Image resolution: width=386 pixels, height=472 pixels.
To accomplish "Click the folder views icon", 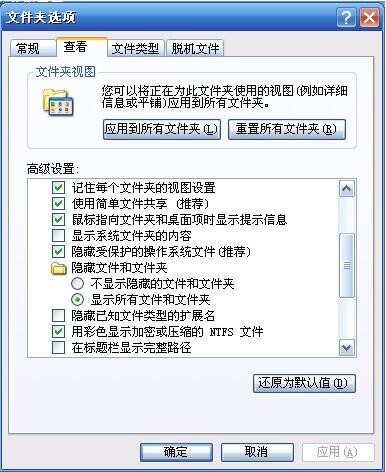I will [x=58, y=102].
